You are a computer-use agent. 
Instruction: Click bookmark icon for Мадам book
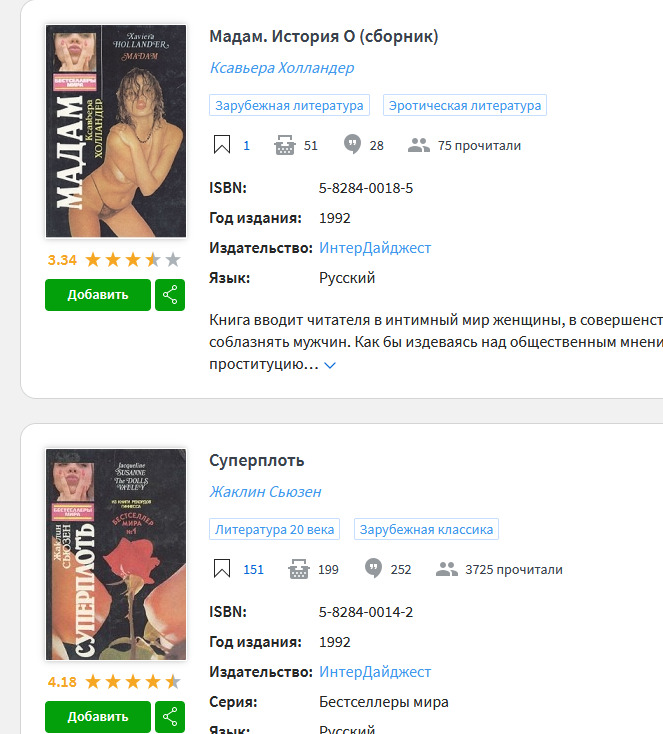[x=222, y=145]
